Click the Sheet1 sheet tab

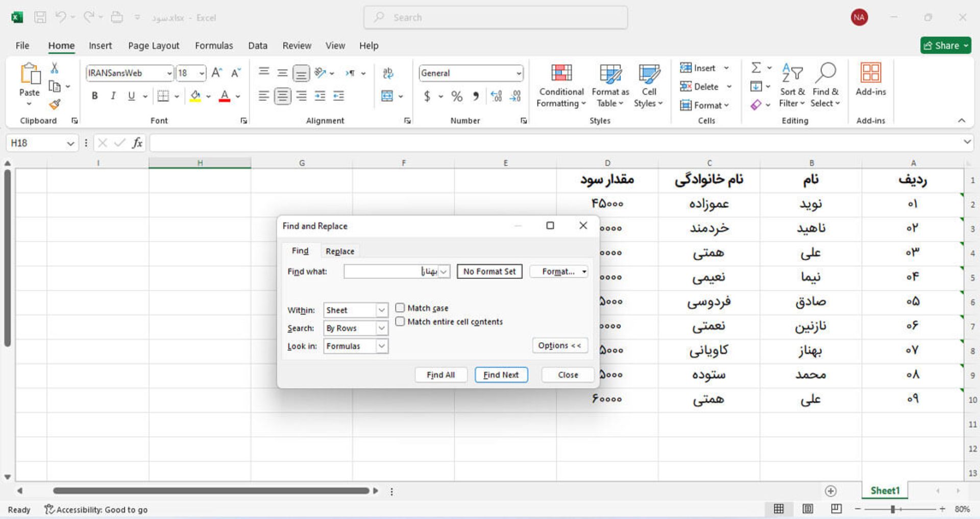pos(885,491)
